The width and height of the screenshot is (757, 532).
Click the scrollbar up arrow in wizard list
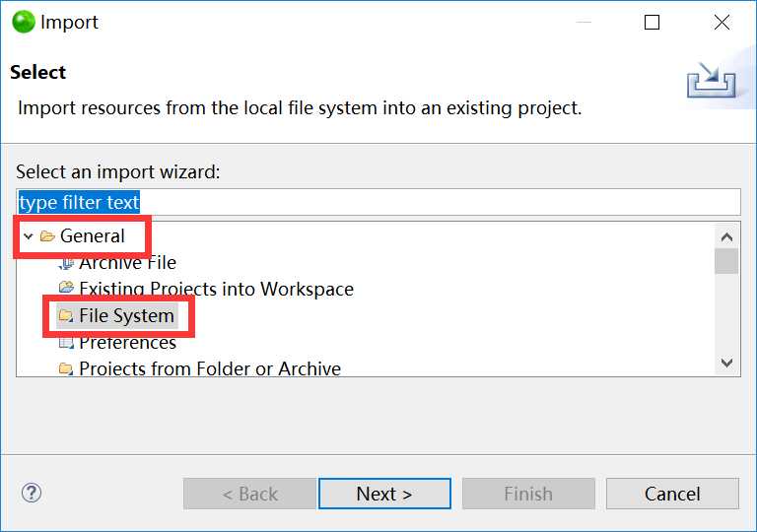coord(726,237)
